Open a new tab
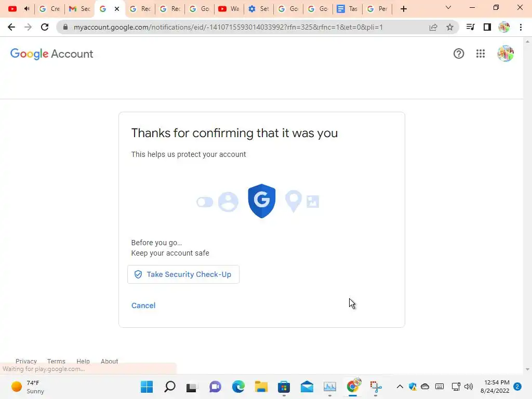The image size is (532, 399). click(x=403, y=9)
